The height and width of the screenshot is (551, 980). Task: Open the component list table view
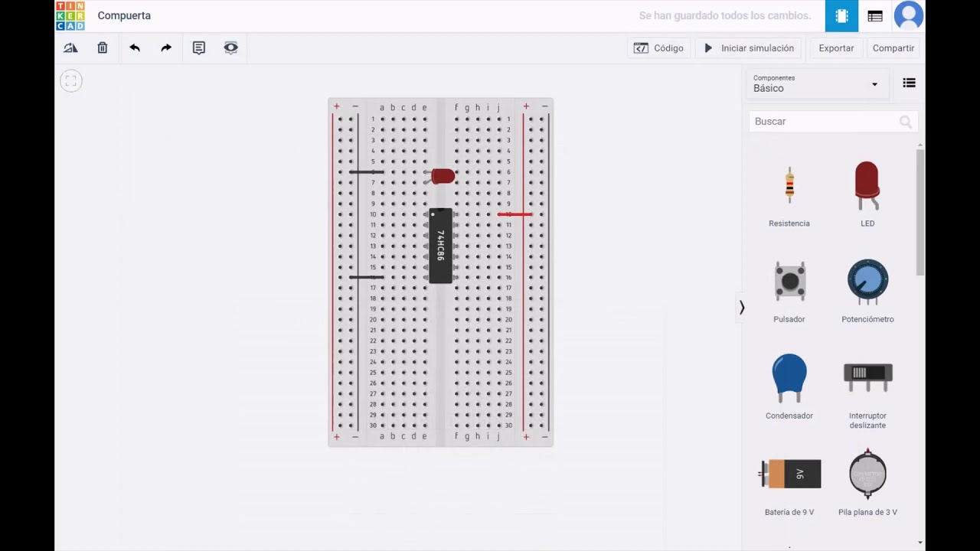point(875,16)
